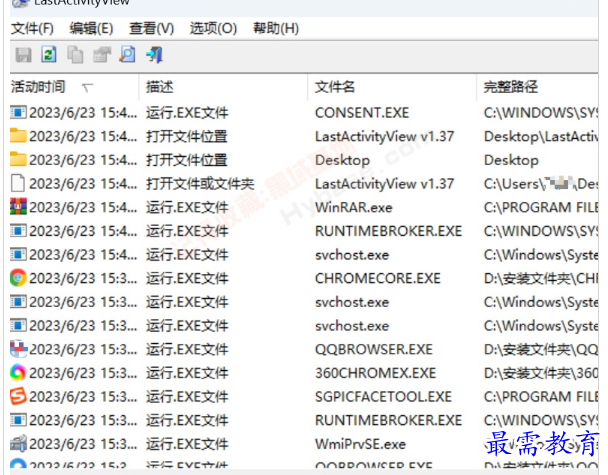Click the colorful 360CHROMEX.EXE row icon
608x475 pixels.
tap(18, 373)
